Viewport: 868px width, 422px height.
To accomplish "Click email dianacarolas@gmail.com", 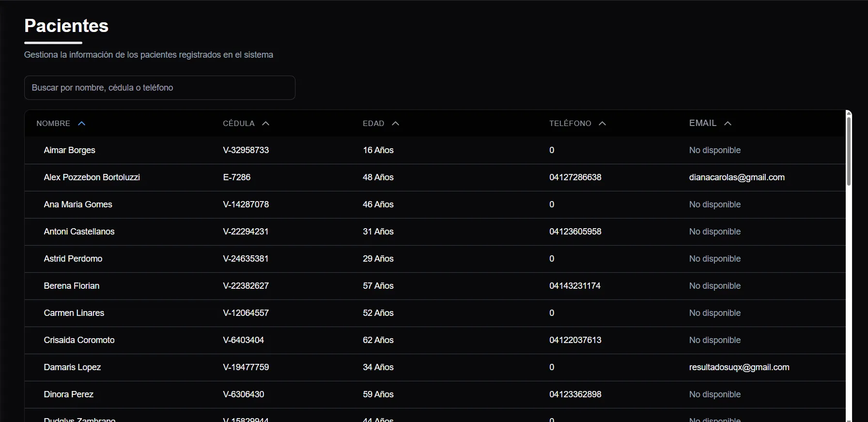I will (737, 177).
